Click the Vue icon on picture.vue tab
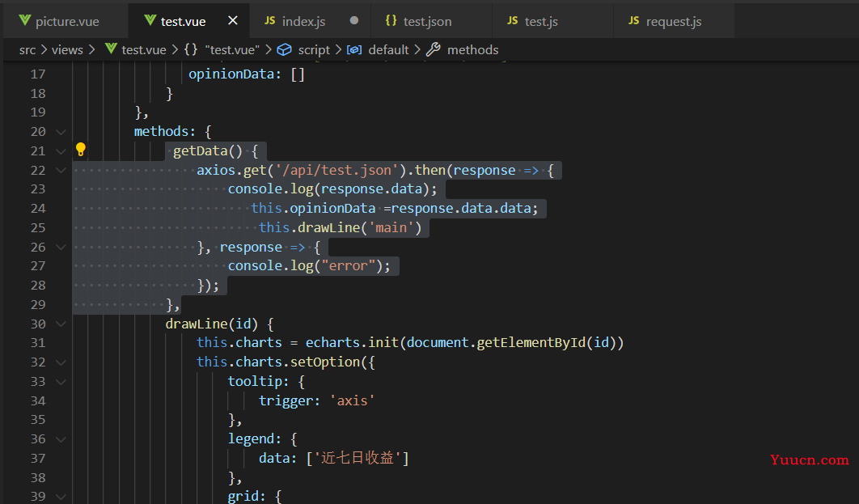Screen dimensions: 859x504 pyautogui.click(x=24, y=21)
